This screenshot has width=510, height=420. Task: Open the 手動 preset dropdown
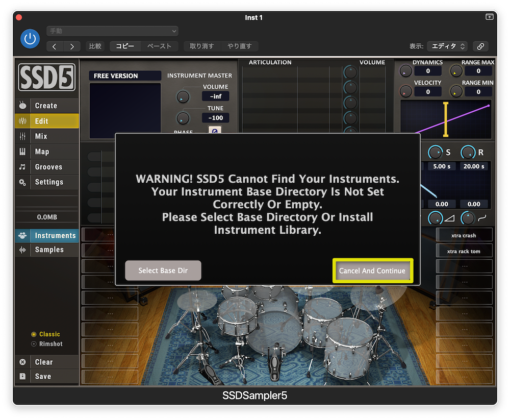[112, 31]
